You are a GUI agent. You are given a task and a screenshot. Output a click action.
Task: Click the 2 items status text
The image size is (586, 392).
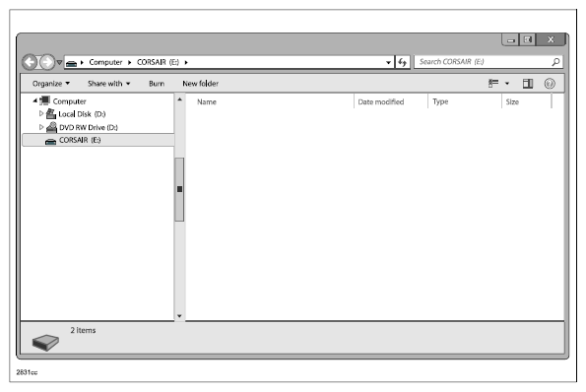pos(83,330)
